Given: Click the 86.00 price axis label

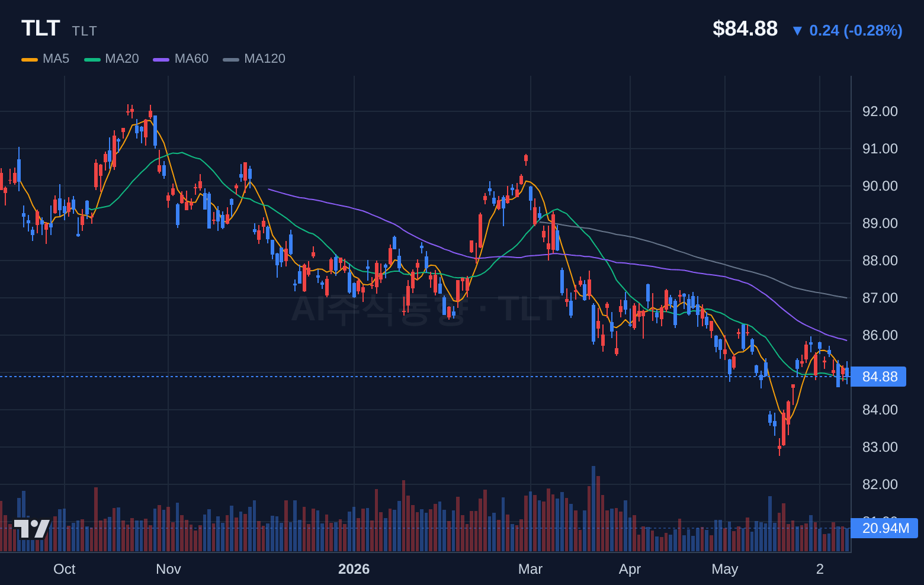Looking at the screenshot, I should (x=880, y=335).
